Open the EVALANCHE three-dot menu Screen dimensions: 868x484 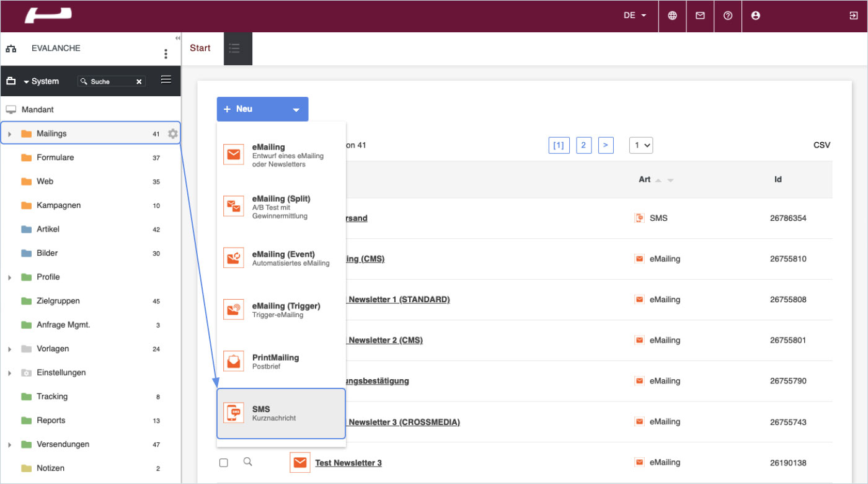pos(166,54)
